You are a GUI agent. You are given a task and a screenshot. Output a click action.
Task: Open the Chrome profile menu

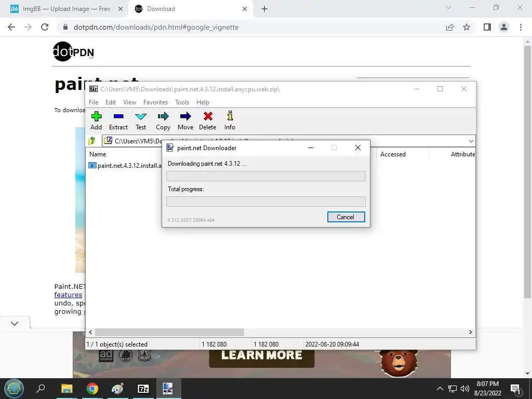pos(504,27)
